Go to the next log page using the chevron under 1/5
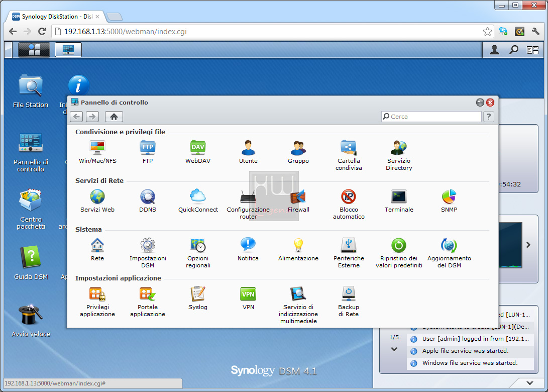Image resolution: width=548 pixels, height=392 pixels. click(394, 349)
